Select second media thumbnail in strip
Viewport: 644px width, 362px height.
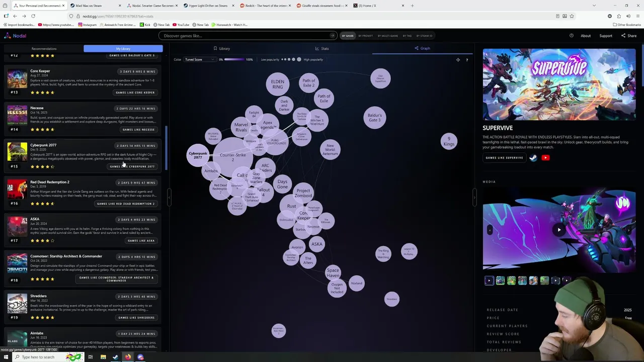tap(500, 281)
